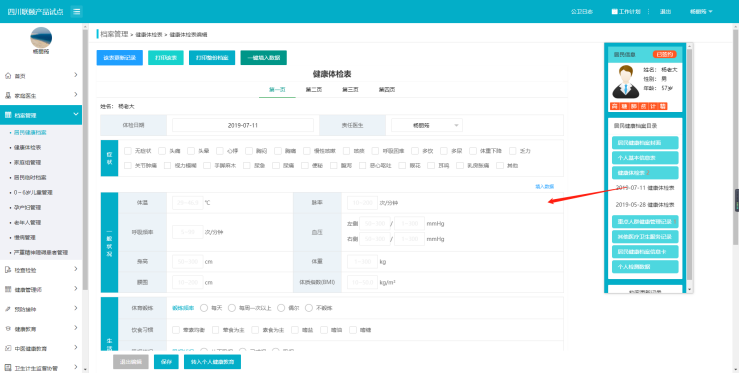This screenshot has height=374, width=740.
Task: Click the 体温 input field
Action: pyautogui.click(x=187, y=203)
